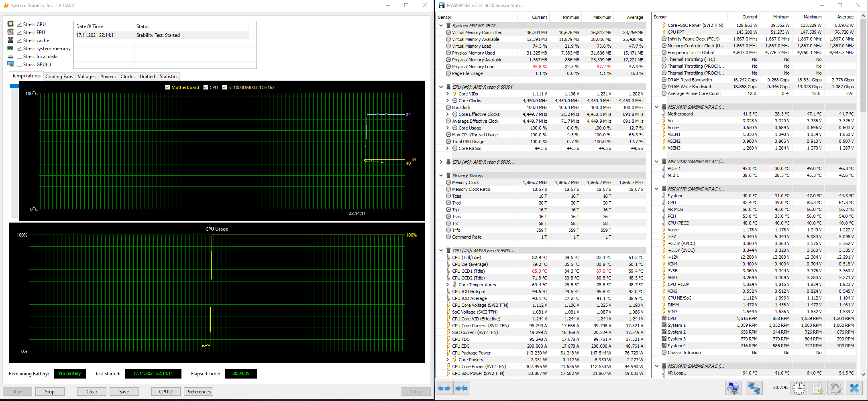
Task: Stop the stability test
Action: coord(50,392)
